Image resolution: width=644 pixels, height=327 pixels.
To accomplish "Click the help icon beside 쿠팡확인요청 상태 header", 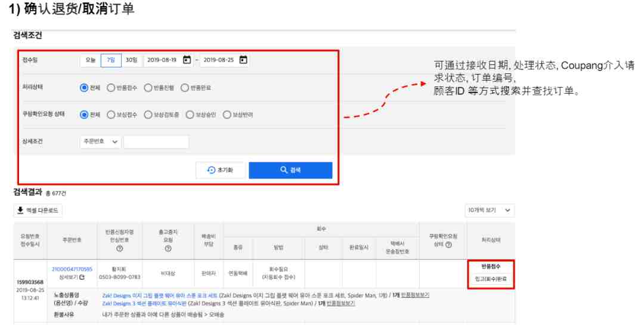I will (448, 245).
